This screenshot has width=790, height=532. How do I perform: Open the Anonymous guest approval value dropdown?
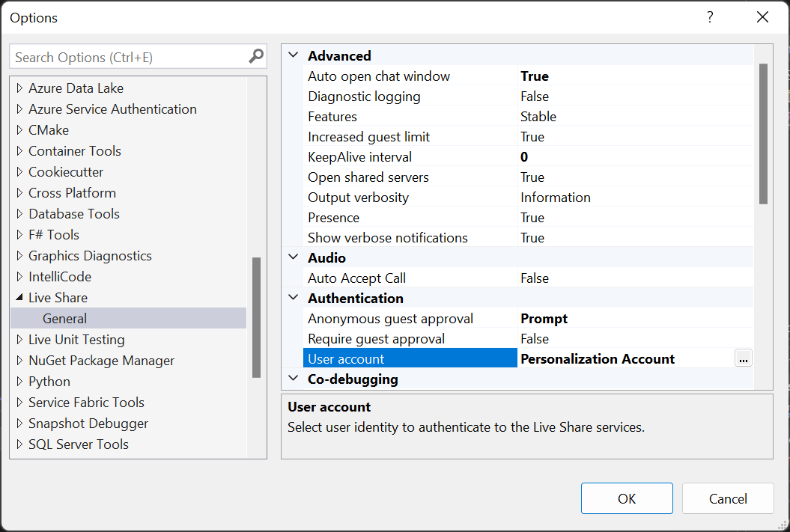pyautogui.click(x=554, y=318)
